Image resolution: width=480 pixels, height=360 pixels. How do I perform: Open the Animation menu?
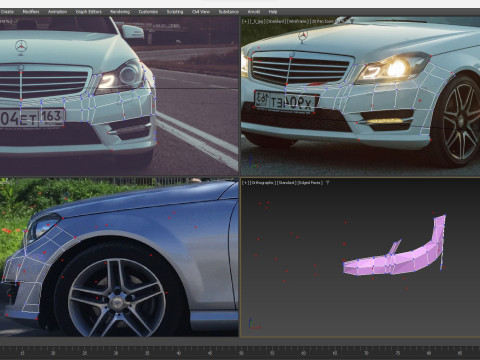click(57, 12)
